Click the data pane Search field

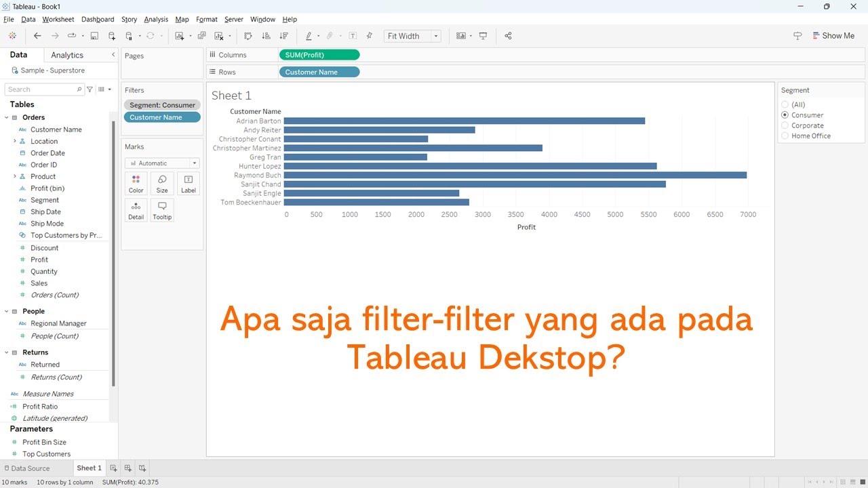coord(43,89)
